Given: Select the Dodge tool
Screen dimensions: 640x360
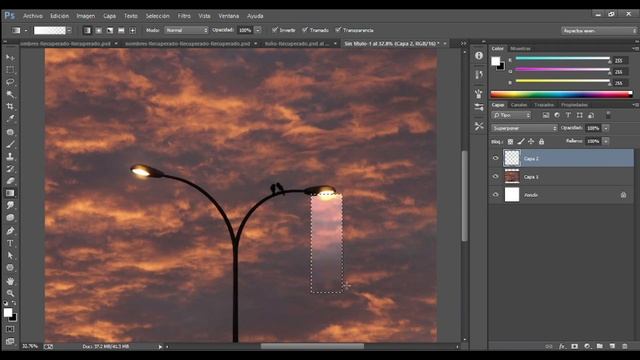Looking at the screenshot, I should pos(10,218).
